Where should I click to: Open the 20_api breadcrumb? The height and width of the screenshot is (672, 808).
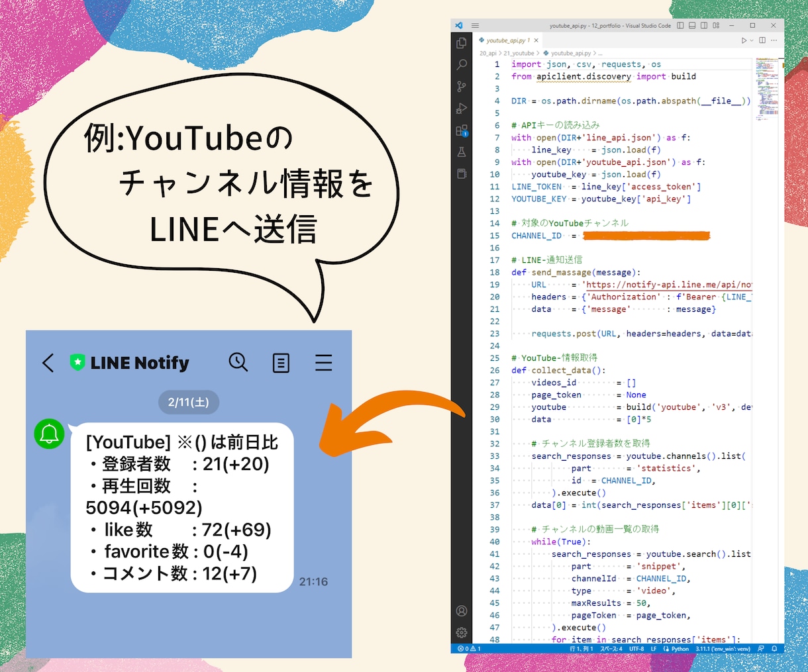tap(488, 53)
